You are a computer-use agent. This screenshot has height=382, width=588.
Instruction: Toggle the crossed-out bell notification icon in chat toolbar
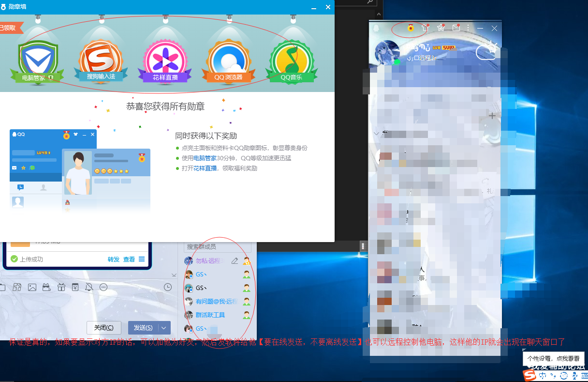point(89,287)
